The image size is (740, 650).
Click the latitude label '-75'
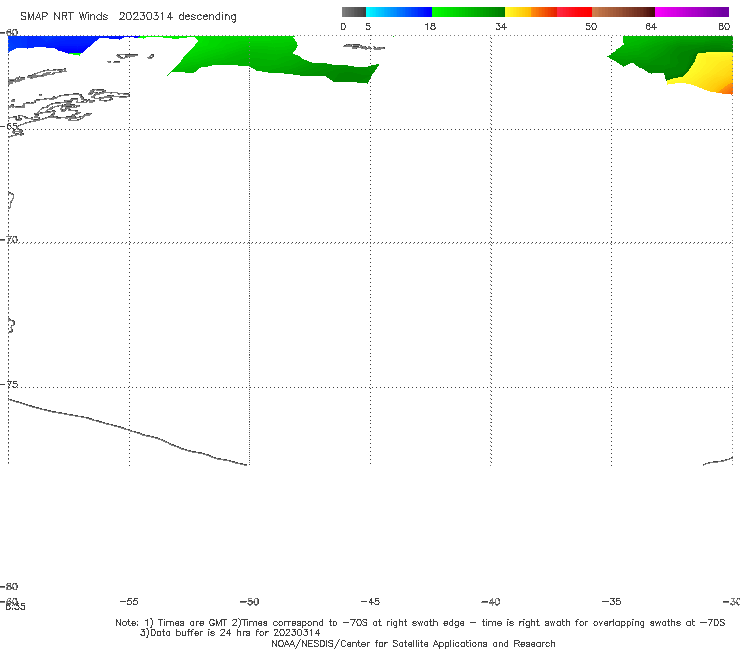click(x=9, y=384)
